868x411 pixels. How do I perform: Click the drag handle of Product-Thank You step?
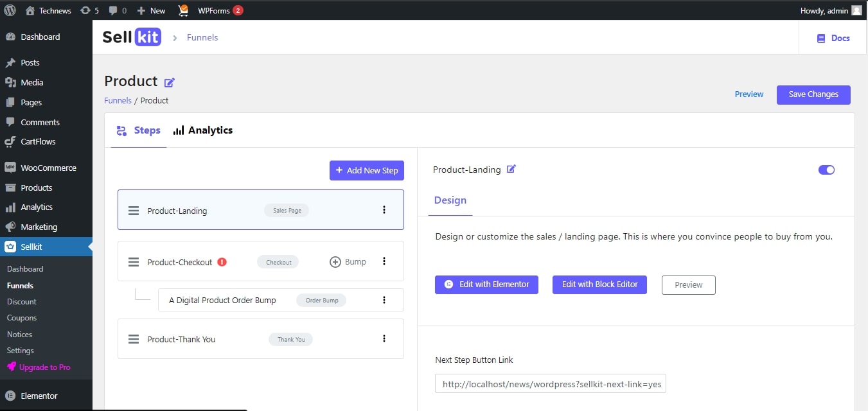point(134,339)
